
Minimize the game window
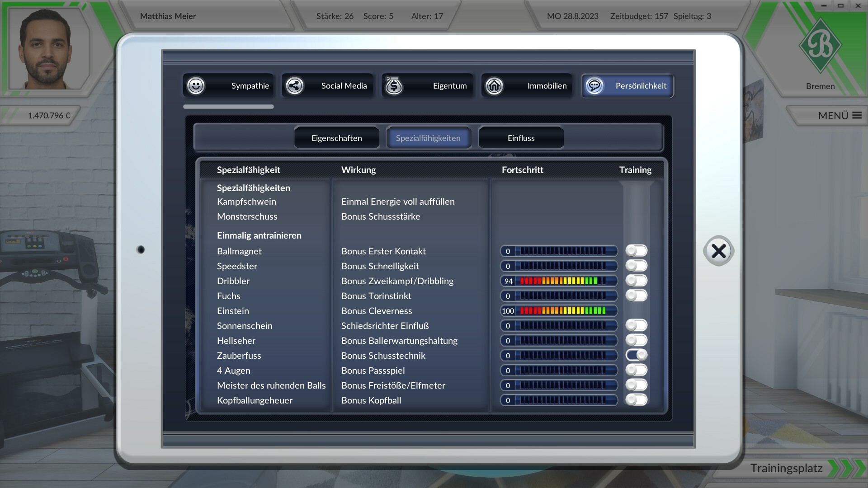(x=824, y=6)
